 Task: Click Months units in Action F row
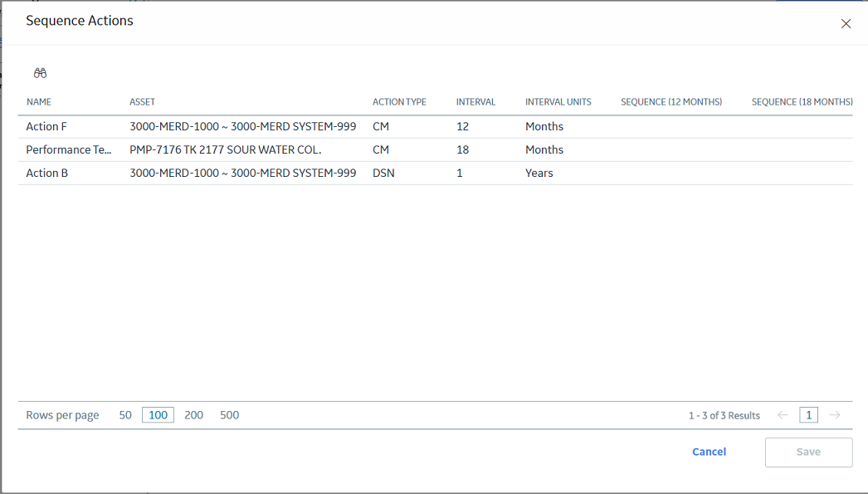coord(544,127)
